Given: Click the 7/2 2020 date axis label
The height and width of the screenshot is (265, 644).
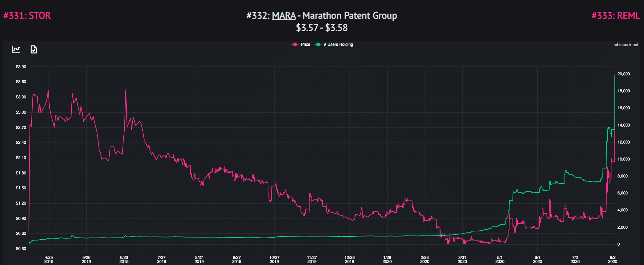Looking at the screenshot, I should pyautogui.click(x=575, y=260).
